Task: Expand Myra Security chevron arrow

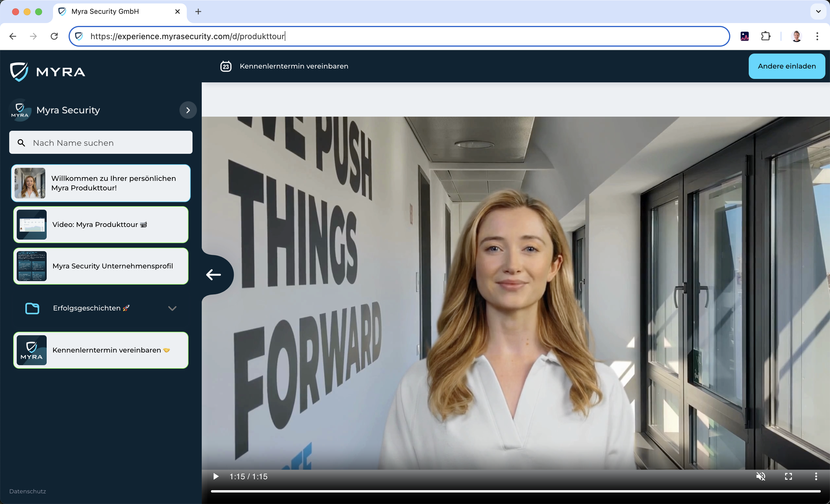Action: (188, 110)
